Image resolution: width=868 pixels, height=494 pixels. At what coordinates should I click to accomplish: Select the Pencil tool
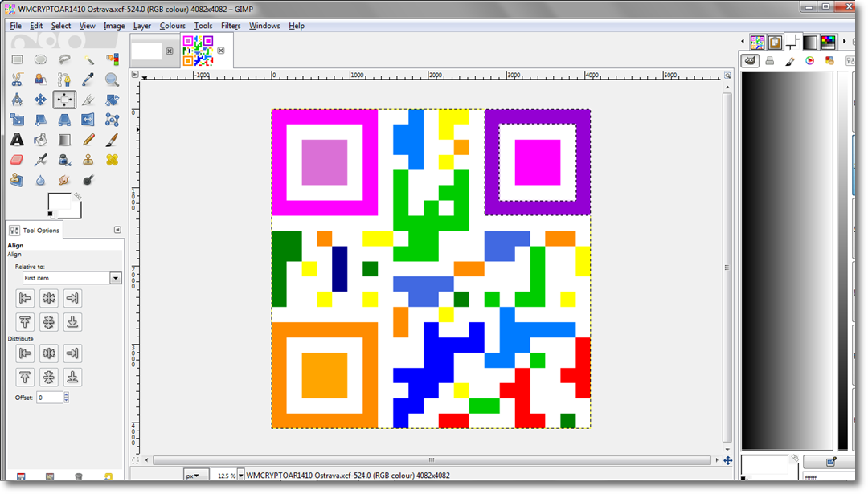tap(88, 140)
